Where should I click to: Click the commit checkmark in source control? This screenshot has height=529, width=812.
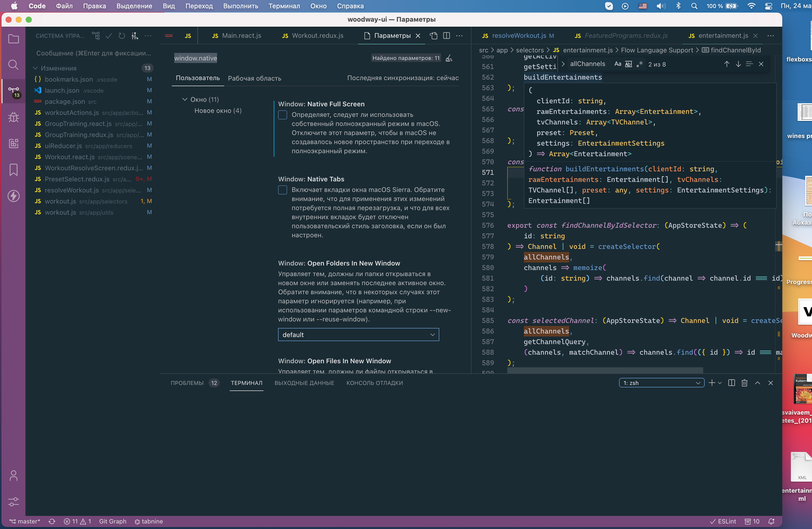[x=109, y=36]
